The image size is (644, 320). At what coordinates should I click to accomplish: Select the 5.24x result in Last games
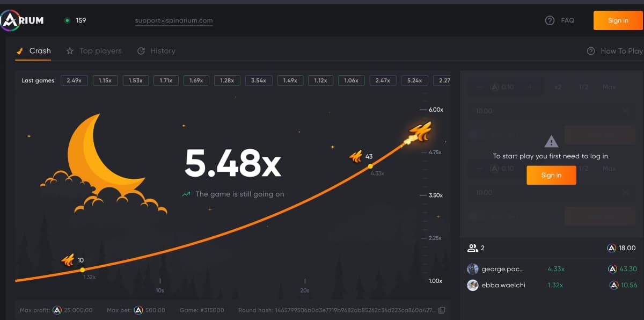[x=414, y=81]
